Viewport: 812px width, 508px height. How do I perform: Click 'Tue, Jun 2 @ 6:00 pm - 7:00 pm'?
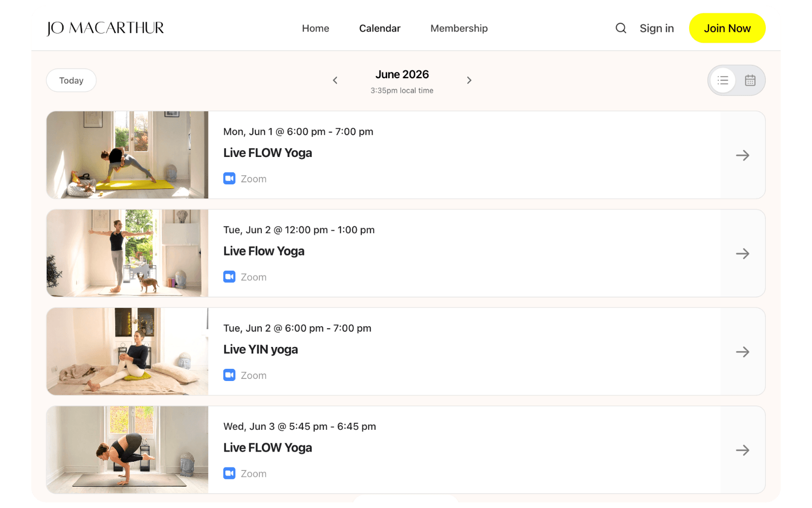(x=297, y=328)
